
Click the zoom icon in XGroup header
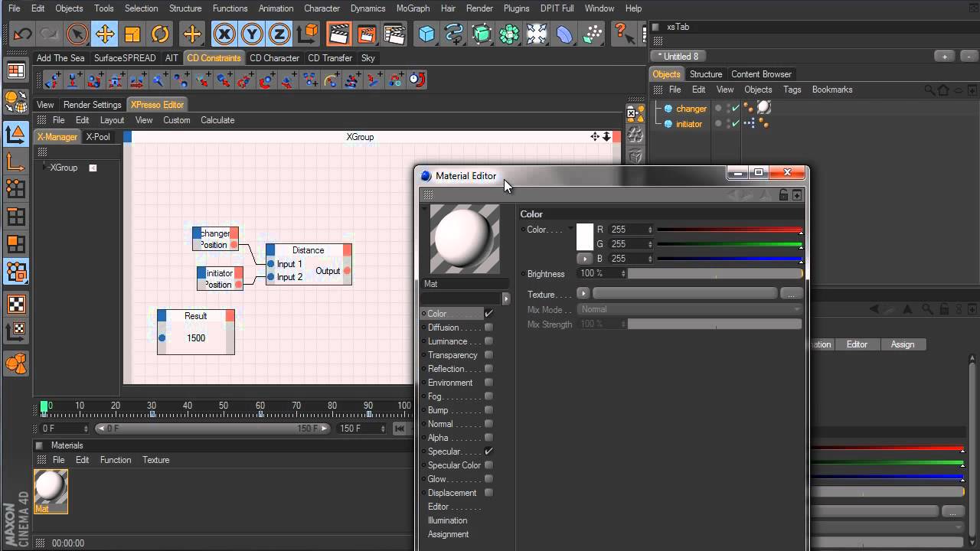pos(606,136)
